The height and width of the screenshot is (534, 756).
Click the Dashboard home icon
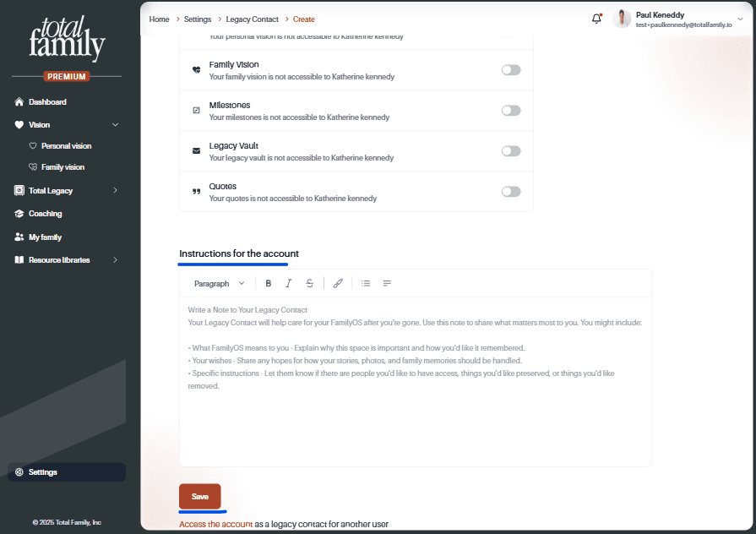click(x=19, y=101)
